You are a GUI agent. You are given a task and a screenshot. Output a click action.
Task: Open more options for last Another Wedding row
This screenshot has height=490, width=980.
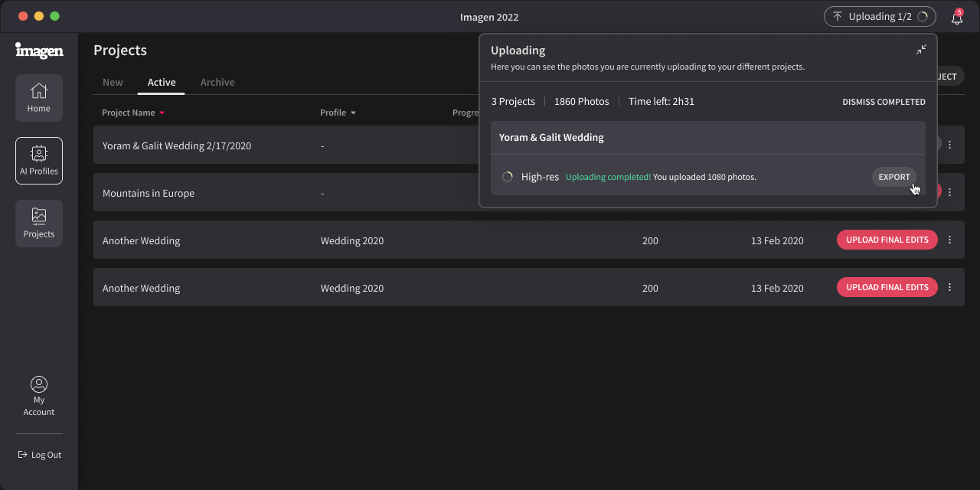950,287
